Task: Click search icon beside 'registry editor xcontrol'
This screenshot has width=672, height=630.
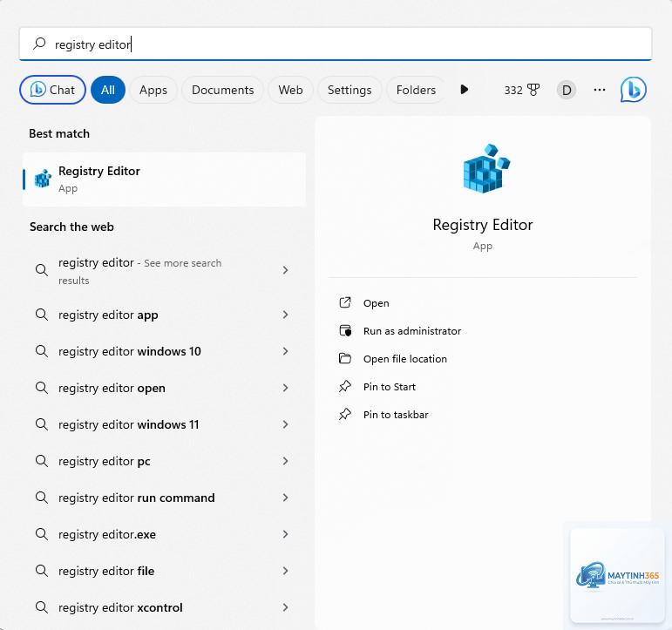Action: pyautogui.click(x=42, y=607)
